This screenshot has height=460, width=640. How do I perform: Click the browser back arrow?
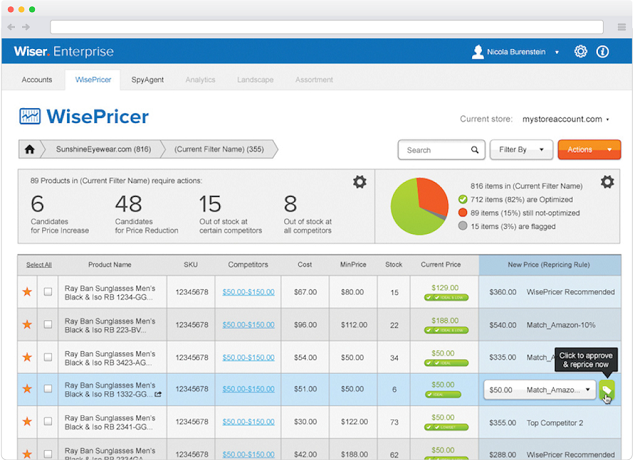(x=11, y=27)
